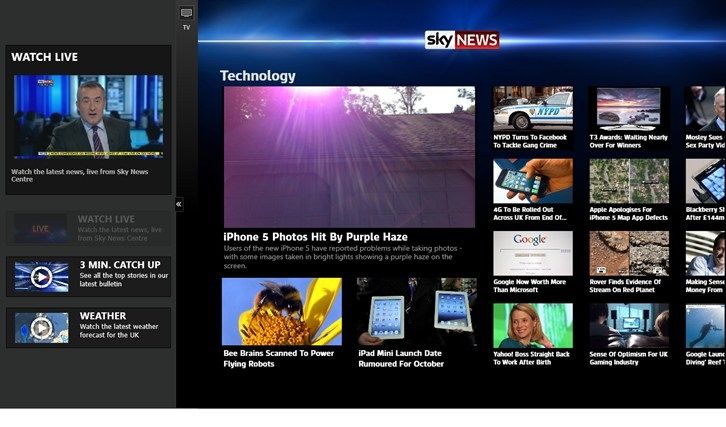Screen dimensions: 726x427
Task: Click See all the top stories description
Action: tap(124, 280)
